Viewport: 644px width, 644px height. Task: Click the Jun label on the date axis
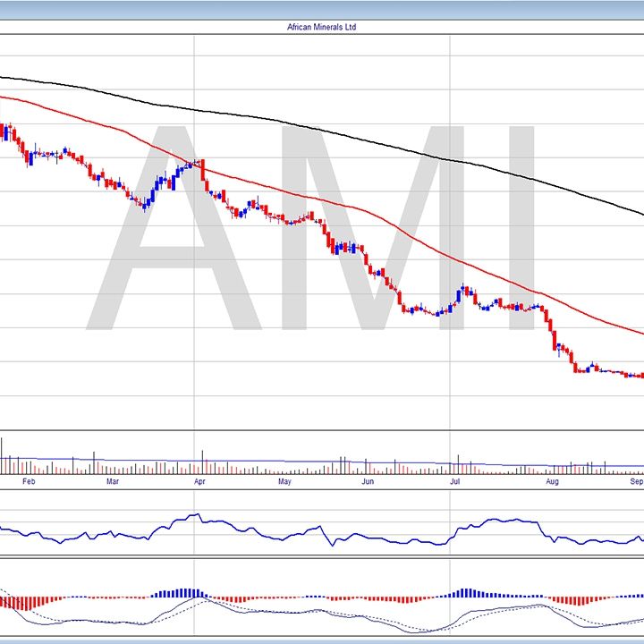368,482
